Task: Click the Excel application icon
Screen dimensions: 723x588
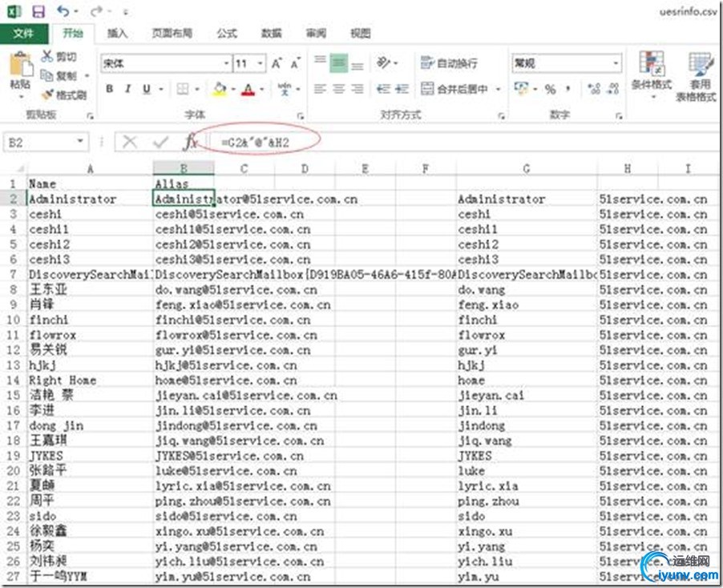Action: 14,11
